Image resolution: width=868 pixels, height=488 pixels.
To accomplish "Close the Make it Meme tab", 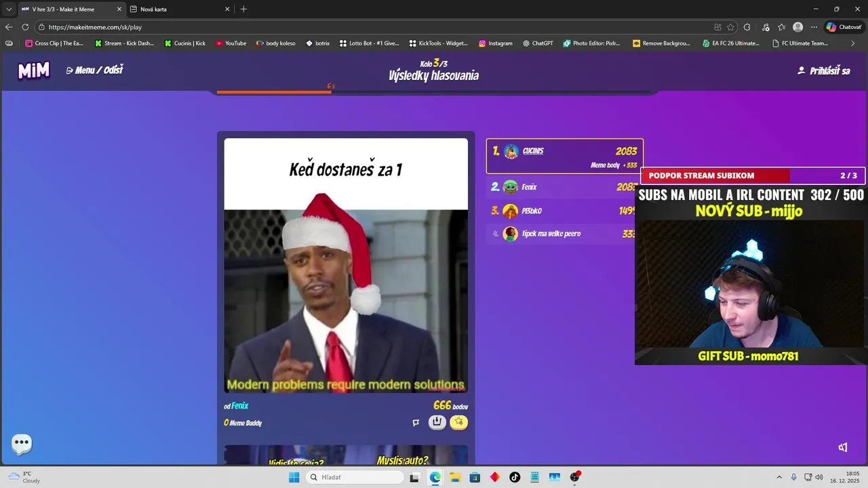I will (x=119, y=9).
